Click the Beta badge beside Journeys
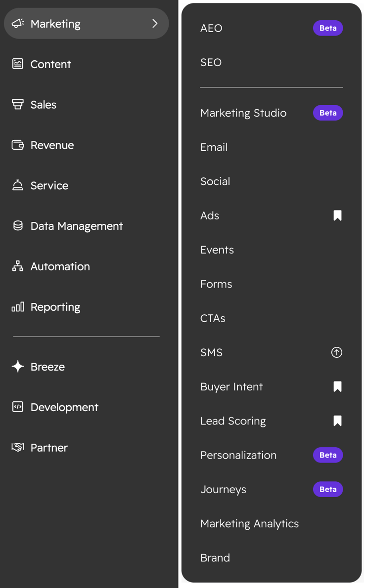Screen dimensions: 366x588 (x=328, y=489)
